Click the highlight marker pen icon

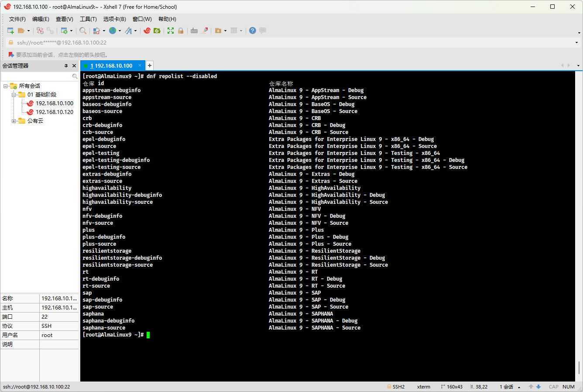[x=204, y=31]
